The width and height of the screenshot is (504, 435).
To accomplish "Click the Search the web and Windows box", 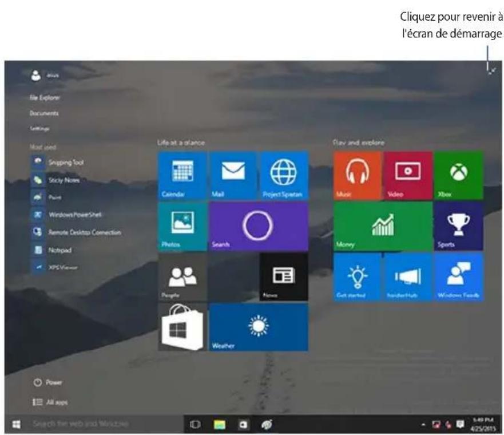I will [106, 424].
